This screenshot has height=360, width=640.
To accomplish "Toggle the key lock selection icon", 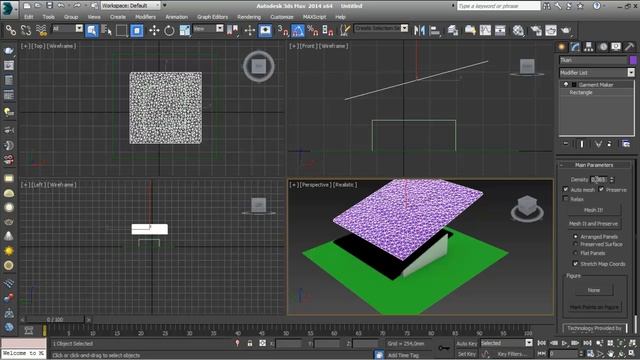I will (250, 343).
